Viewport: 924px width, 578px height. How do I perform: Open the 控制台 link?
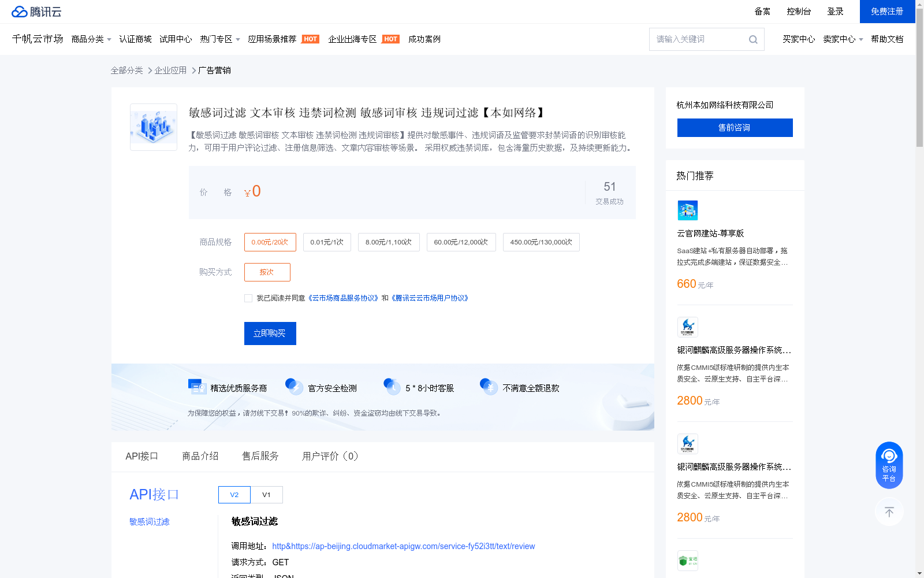pyautogui.click(x=799, y=12)
